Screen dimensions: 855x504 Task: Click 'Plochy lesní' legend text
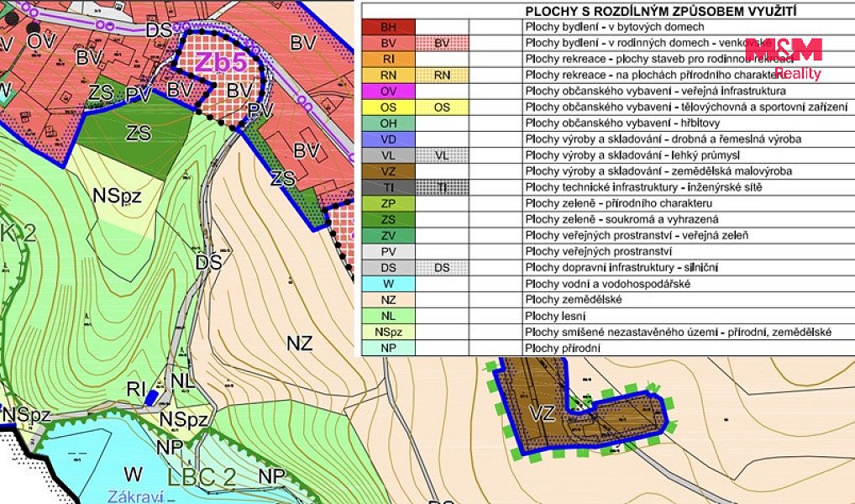click(556, 316)
